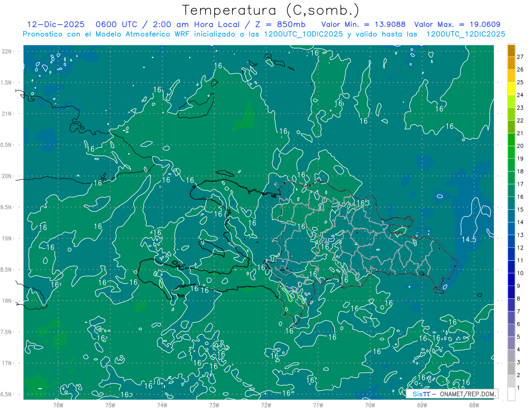Screen dimensions: 532x411
Task: Click the color bar label "23"
Action: (520, 108)
